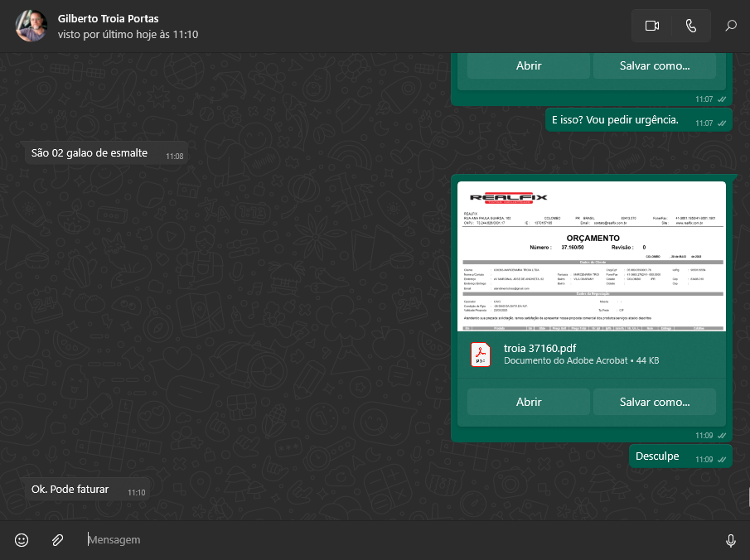750x560 pixels.
Task: Click the attach file paperclip icon
Action: (x=57, y=540)
